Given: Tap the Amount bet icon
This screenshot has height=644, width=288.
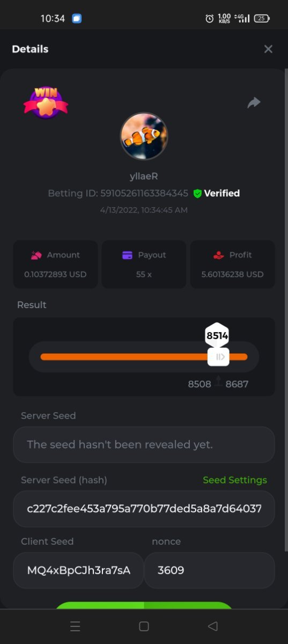Looking at the screenshot, I should (36, 255).
